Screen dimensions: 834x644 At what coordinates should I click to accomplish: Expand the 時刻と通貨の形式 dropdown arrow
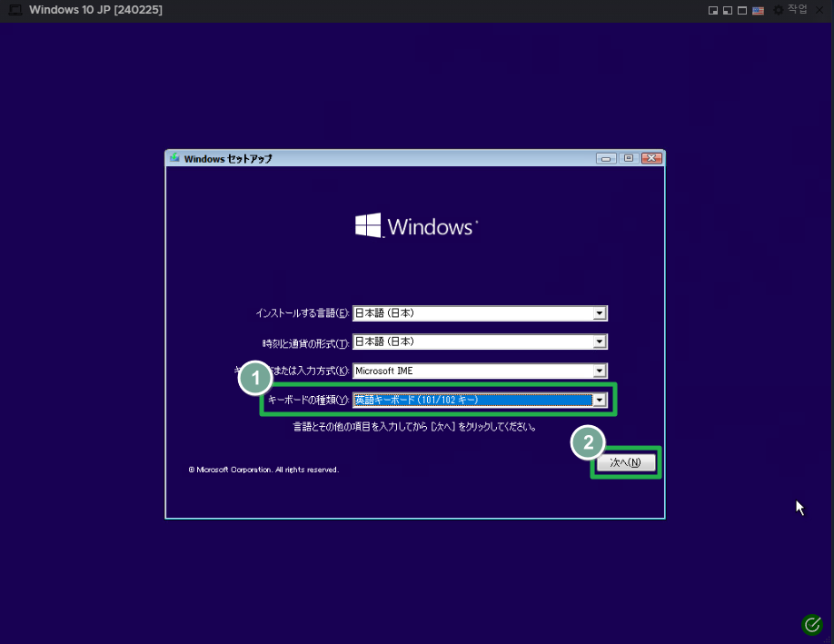[x=599, y=342]
